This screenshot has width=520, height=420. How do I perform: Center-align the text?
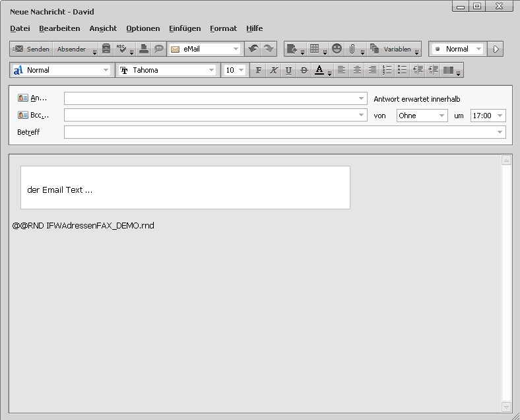[357, 70]
